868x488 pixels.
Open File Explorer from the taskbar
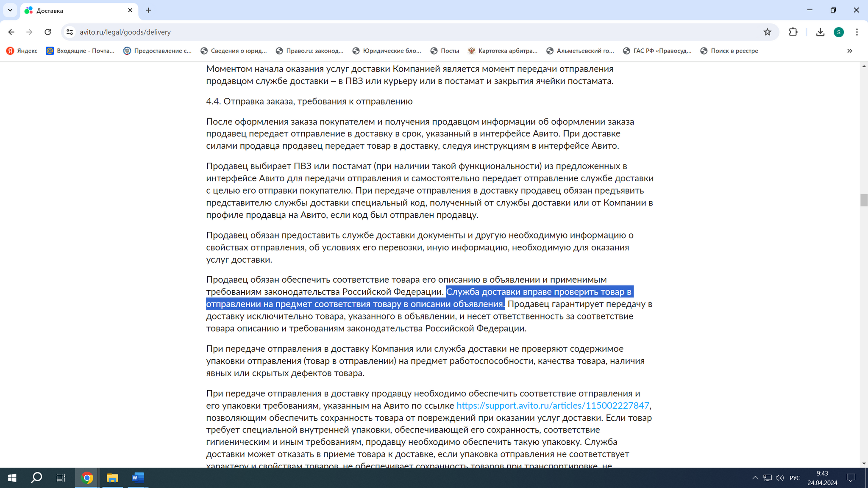112,478
